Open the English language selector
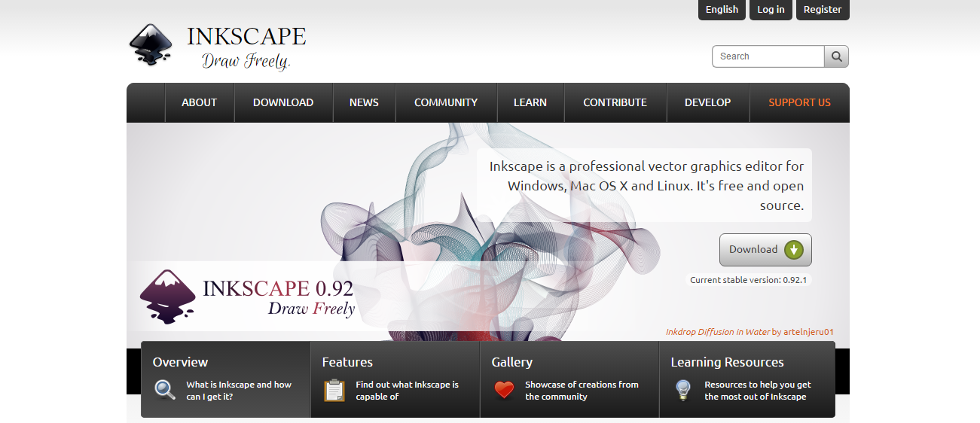The width and height of the screenshot is (980, 423). tap(722, 10)
